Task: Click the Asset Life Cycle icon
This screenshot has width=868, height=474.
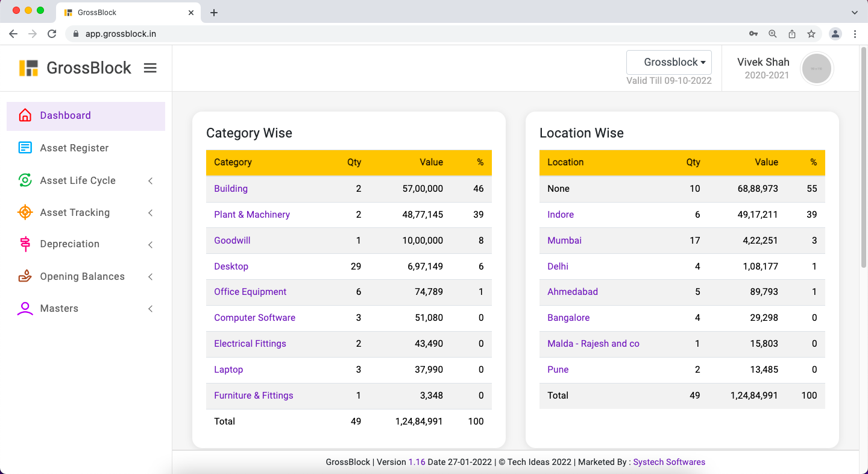Action: tap(25, 180)
